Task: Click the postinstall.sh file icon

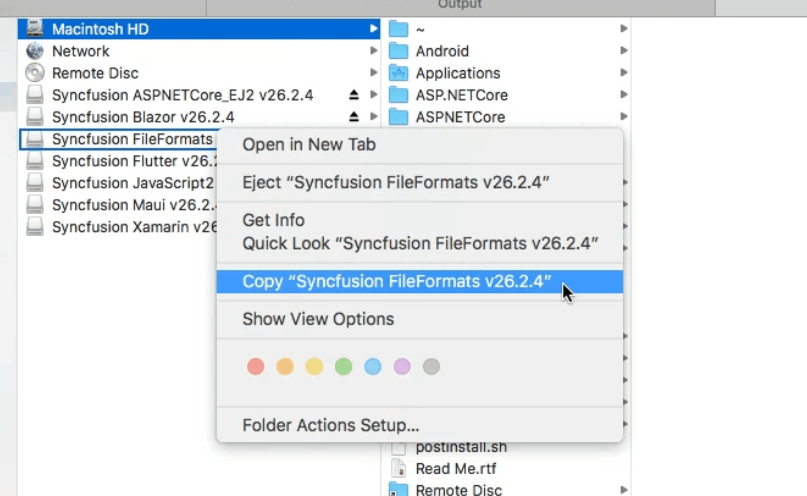Action: 399,447
